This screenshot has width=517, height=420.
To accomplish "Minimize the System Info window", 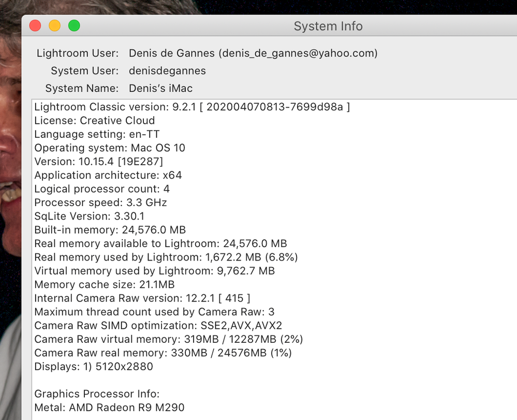I will point(55,26).
